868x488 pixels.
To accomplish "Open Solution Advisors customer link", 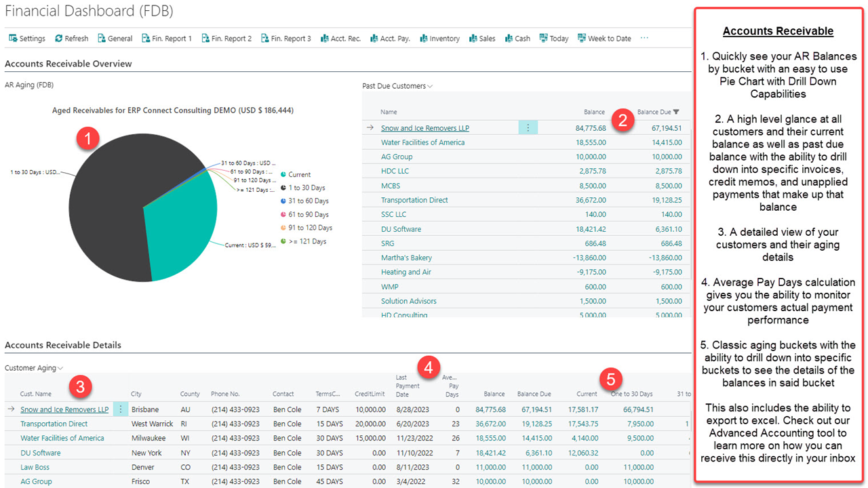I will pyautogui.click(x=409, y=301).
